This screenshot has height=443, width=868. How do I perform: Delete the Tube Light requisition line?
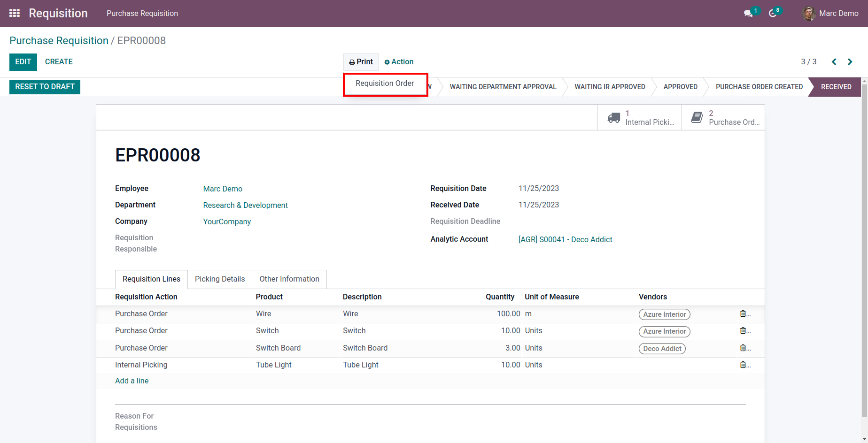[x=743, y=365]
